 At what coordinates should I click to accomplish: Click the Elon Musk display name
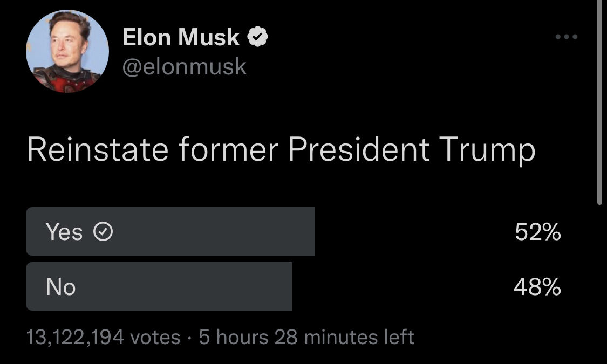coord(181,37)
